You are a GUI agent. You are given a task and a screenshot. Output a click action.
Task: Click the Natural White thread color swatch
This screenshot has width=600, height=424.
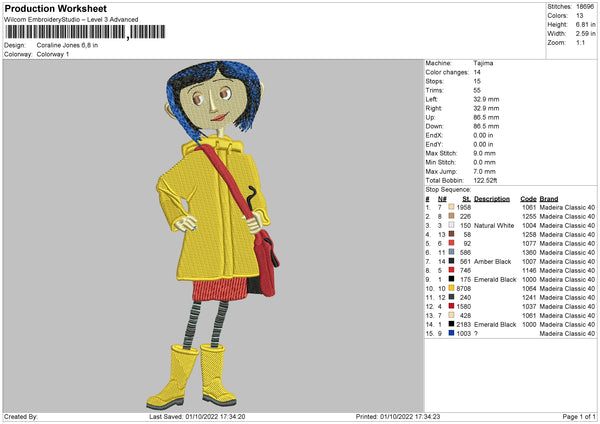pyautogui.click(x=452, y=226)
